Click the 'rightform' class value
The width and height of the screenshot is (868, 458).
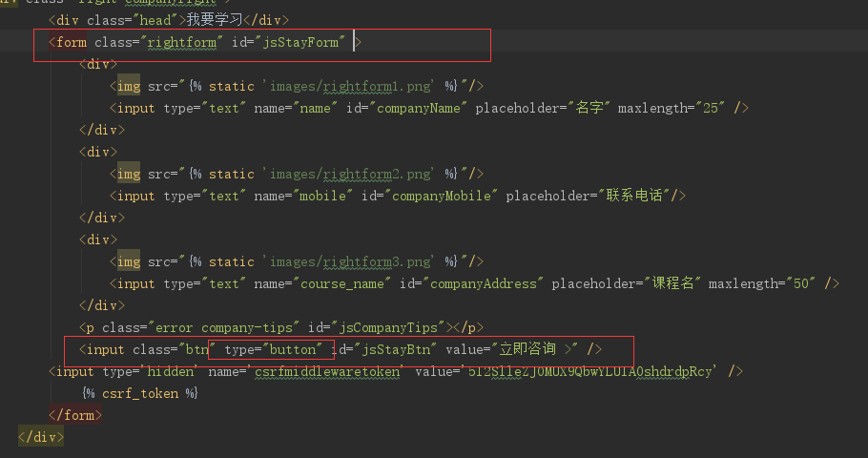tap(181, 42)
